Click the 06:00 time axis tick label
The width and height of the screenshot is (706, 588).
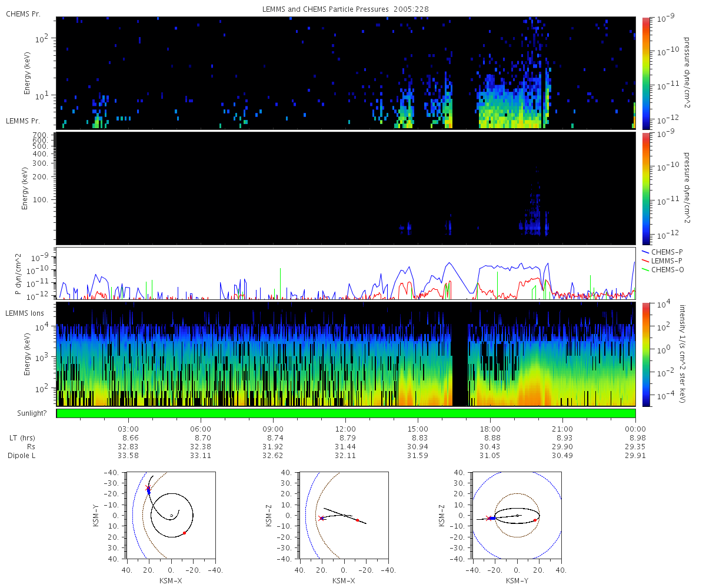click(x=201, y=429)
